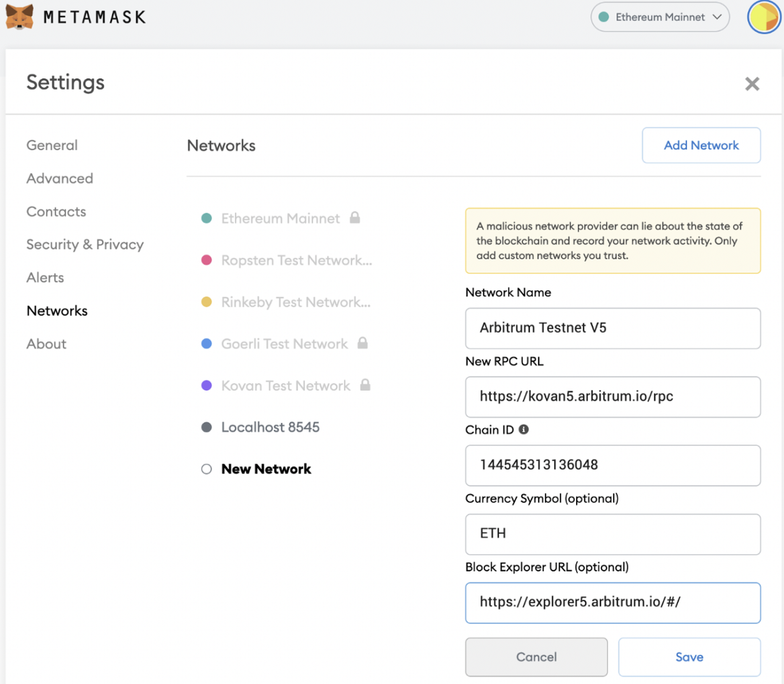Click the METAMASK wordmark

tap(95, 17)
